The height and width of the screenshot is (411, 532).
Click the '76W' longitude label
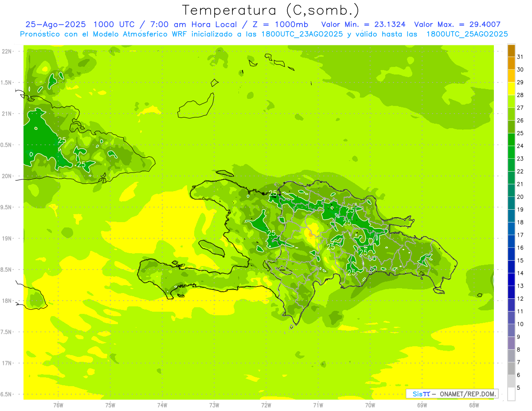click(x=58, y=405)
